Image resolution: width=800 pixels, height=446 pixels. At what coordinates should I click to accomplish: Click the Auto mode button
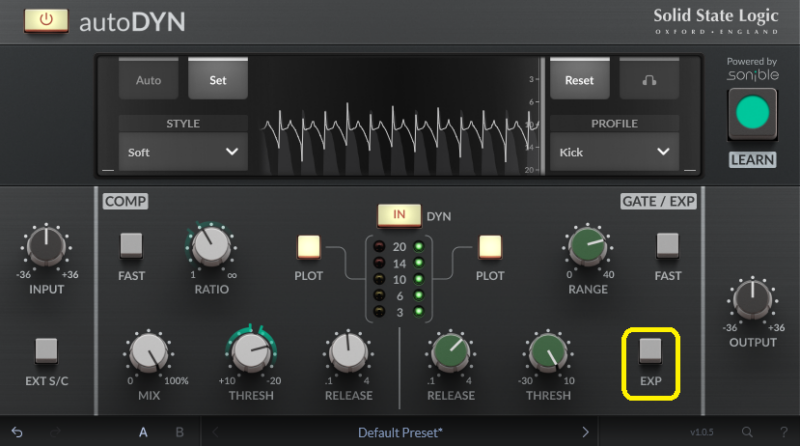click(x=148, y=80)
